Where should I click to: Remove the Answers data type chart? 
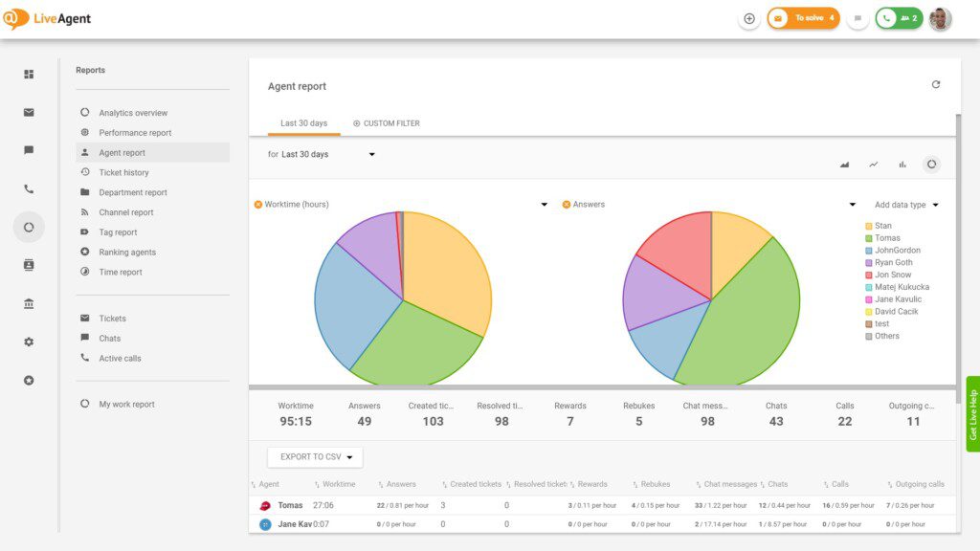pyautogui.click(x=567, y=205)
